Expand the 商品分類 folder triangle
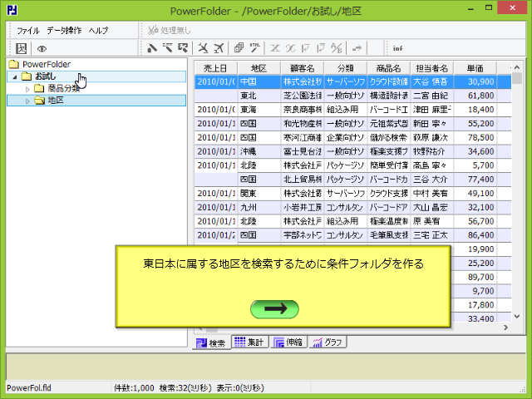 click(27, 89)
